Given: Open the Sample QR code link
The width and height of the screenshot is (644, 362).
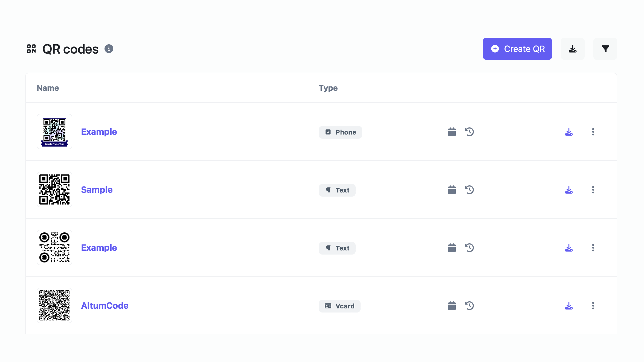Looking at the screenshot, I should [x=97, y=190].
